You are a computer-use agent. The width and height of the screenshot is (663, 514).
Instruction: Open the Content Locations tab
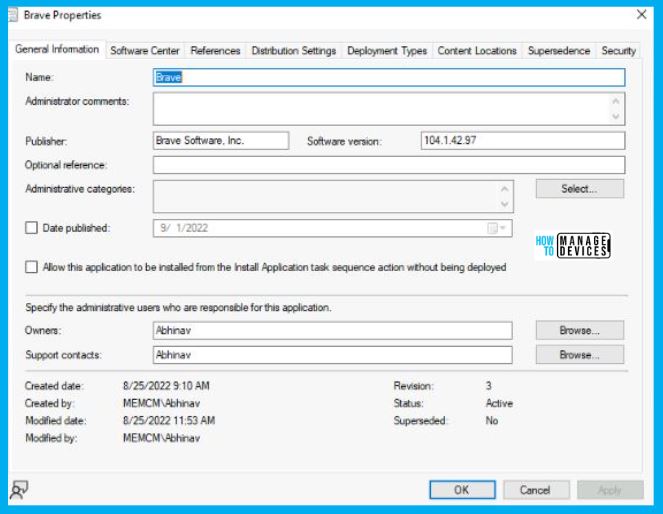pos(477,51)
